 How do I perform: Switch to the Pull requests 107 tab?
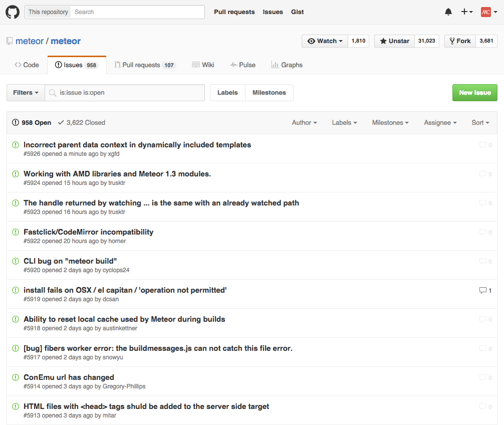[145, 65]
